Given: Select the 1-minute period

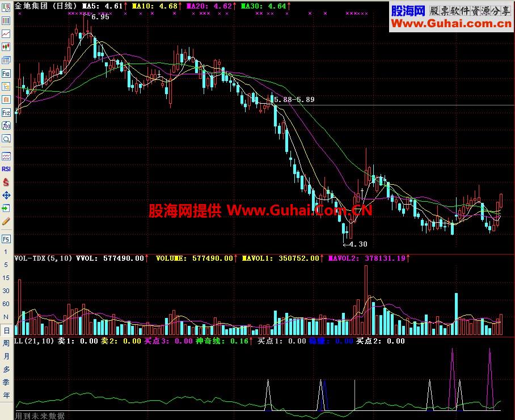Looking at the screenshot, I should click(6, 252).
